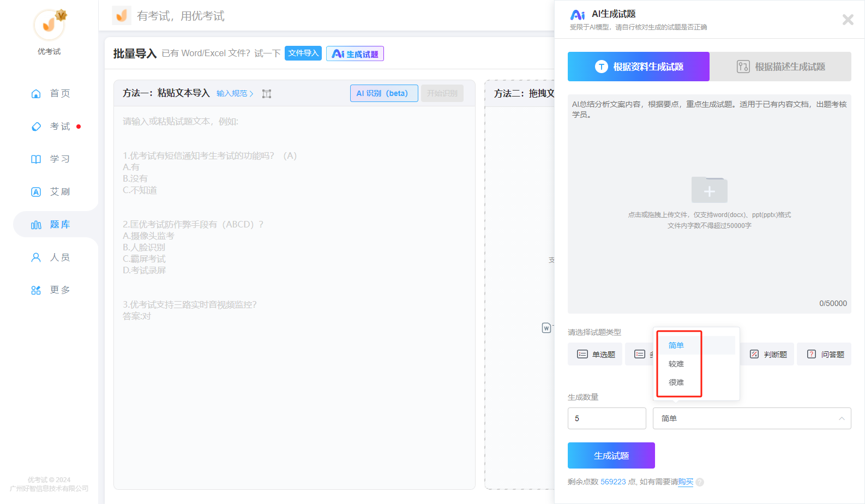Select the 问答题 question type
Screen dimensions: 865x504
(x=824, y=354)
